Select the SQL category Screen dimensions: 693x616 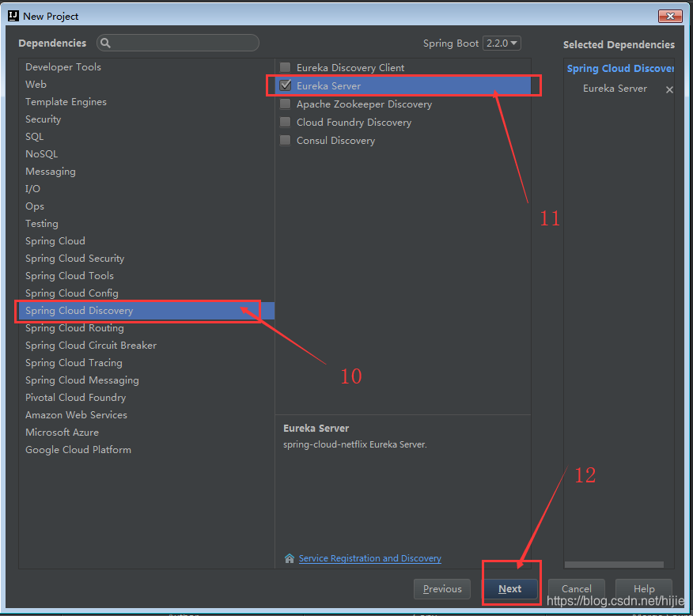146,137
